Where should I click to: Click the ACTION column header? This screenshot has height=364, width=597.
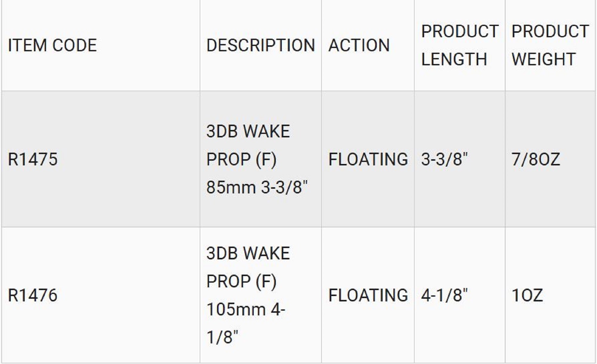[x=359, y=45]
